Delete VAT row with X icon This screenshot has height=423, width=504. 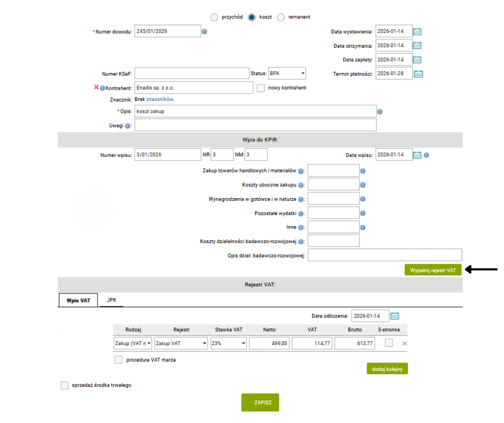coord(405,344)
